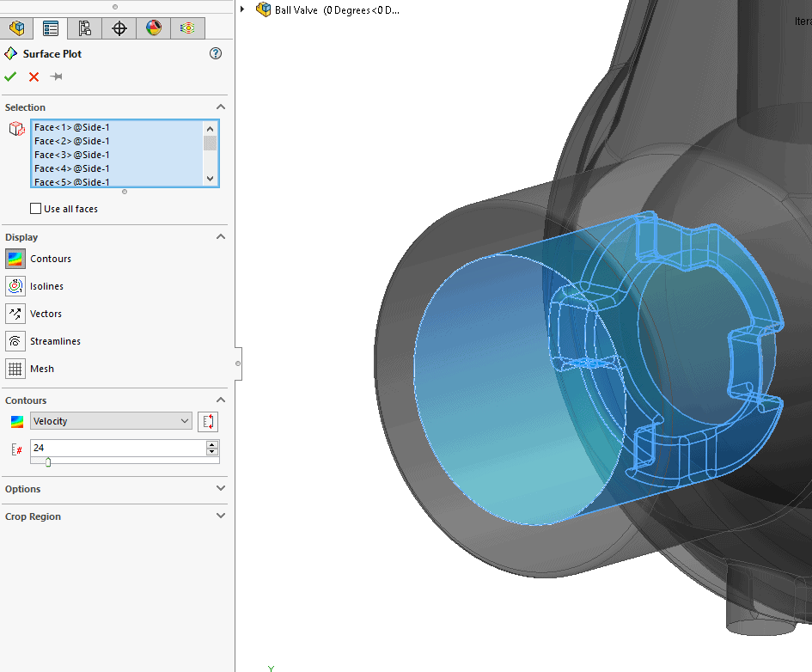Click the number of levels slider
Viewport: 812px width, 672px height.
[48, 462]
